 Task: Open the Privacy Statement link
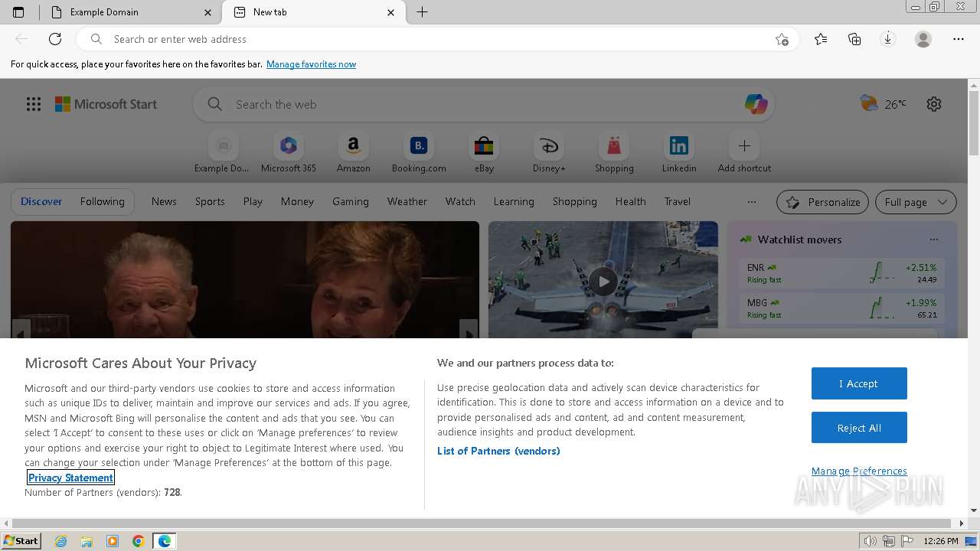(70, 478)
